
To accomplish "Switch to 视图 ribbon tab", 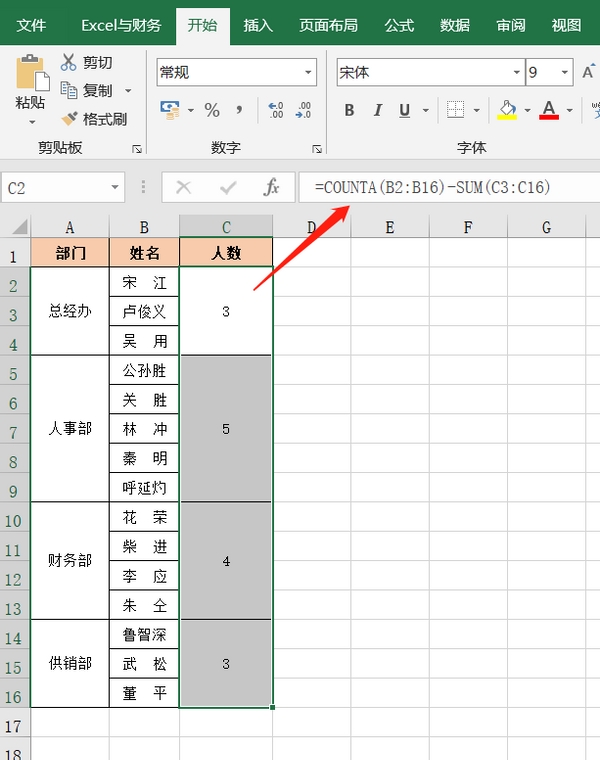I will (566, 25).
